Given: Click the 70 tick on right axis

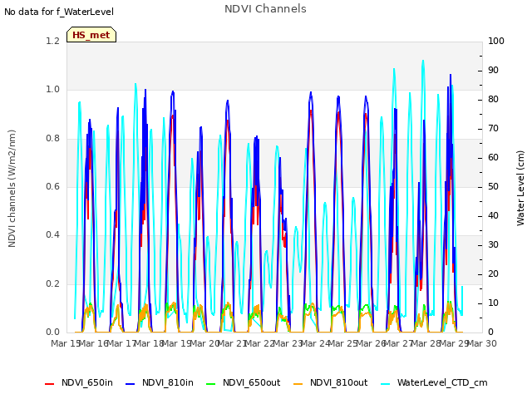Looking at the screenshot, I should 493,129.
